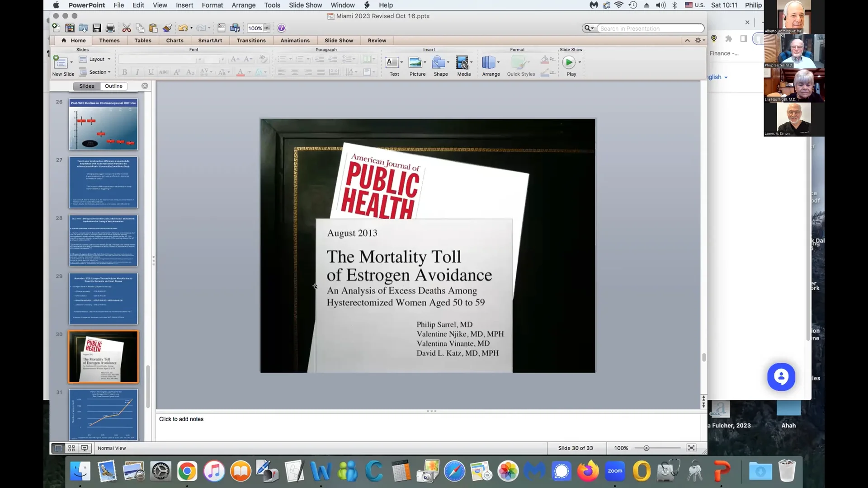868x488 pixels.
Task: Open the search options magnifier dropdown
Action: pos(589,28)
